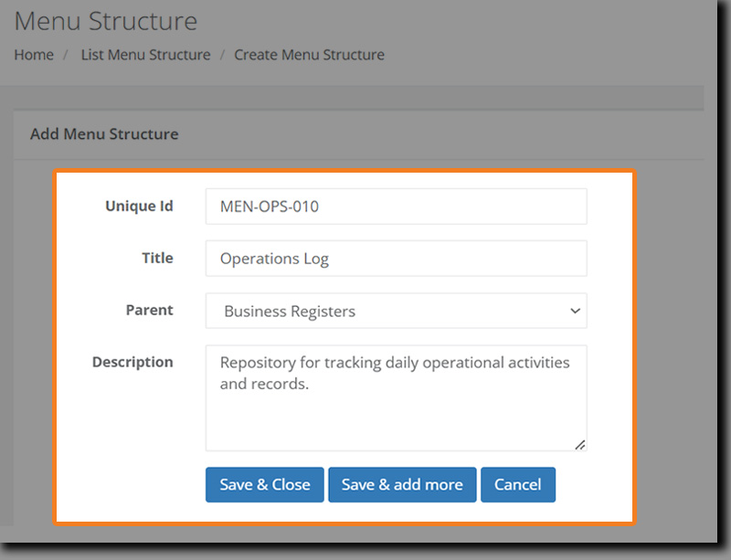This screenshot has height=560, width=731.
Task: Click the Add Menu Structure panel header
Action: coord(104,134)
